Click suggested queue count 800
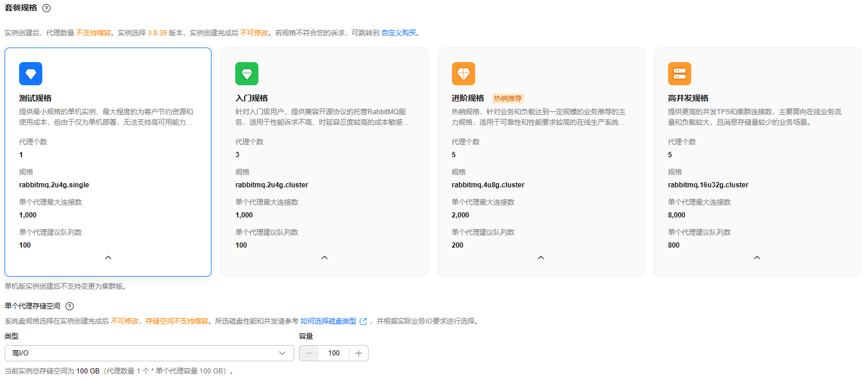This screenshot has height=381, width=868. click(674, 245)
